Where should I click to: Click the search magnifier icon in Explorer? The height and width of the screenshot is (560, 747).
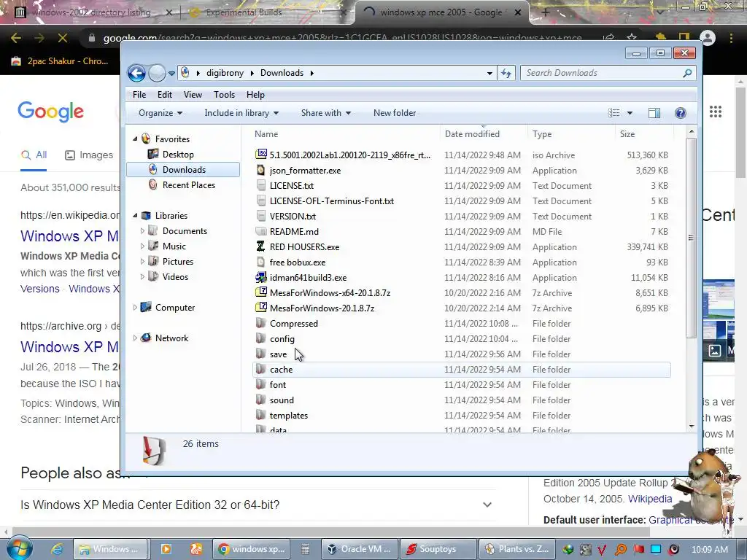(x=687, y=73)
